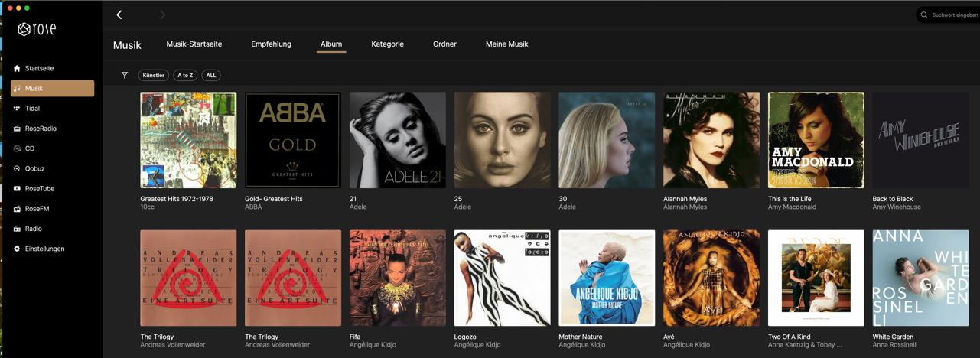Click the Qobuz icon in sidebar
The height and width of the screenshot is (358, 980).
pyautogui.click(x=17, y=168)
